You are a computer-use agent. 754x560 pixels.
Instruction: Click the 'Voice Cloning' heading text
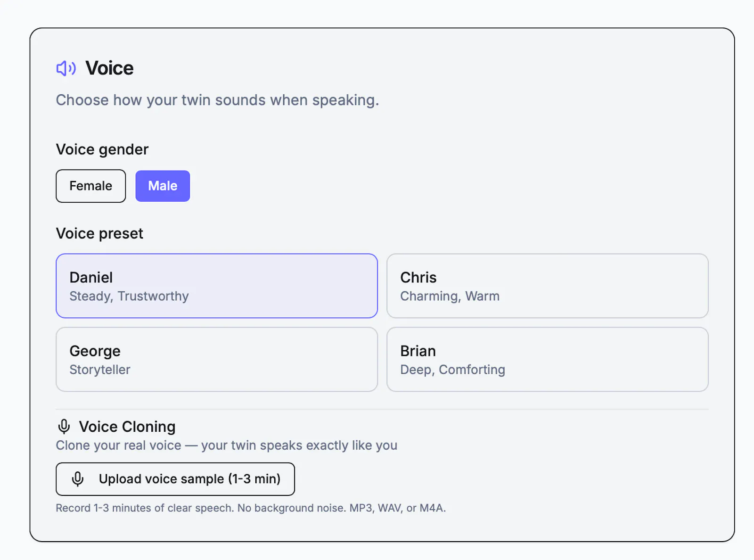(x=127, y=427)
